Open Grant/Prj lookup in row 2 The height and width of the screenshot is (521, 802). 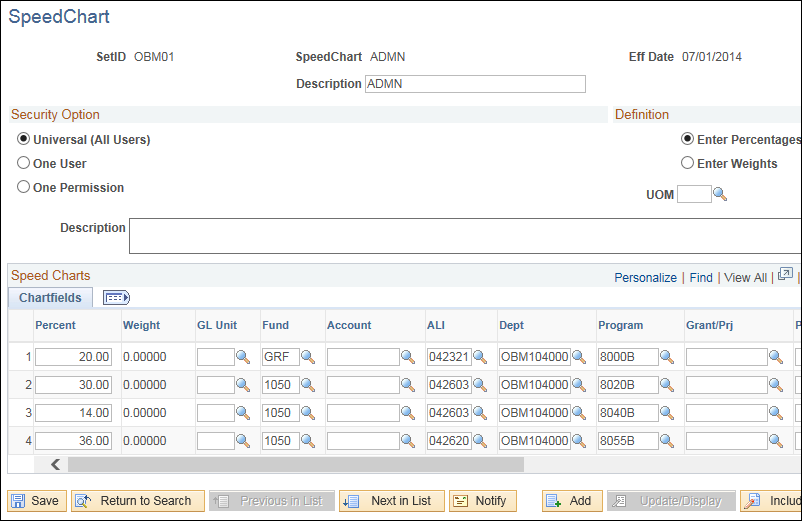[776, 385]
